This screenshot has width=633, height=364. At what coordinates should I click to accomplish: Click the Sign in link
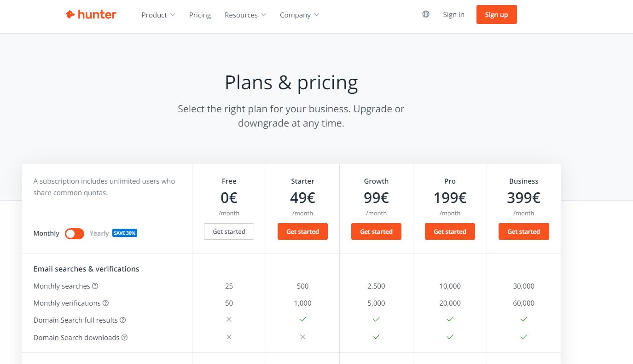[x=453, y=14]
